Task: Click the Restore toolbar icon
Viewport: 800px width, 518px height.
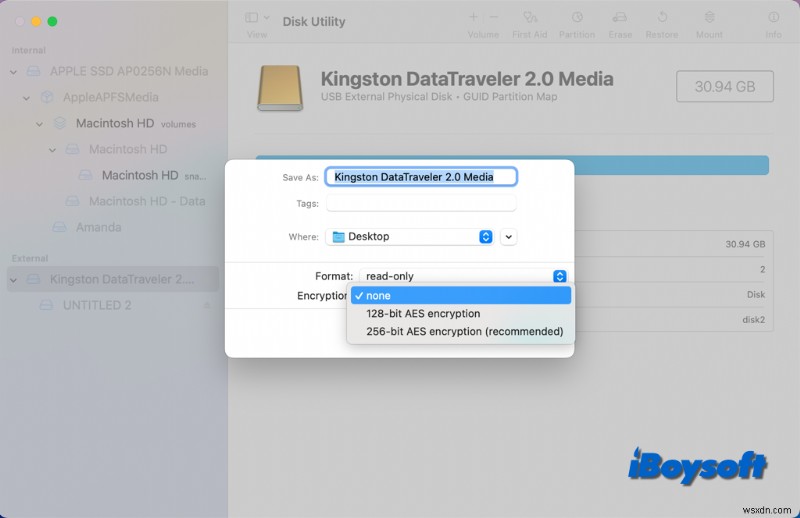Action: 662,17
